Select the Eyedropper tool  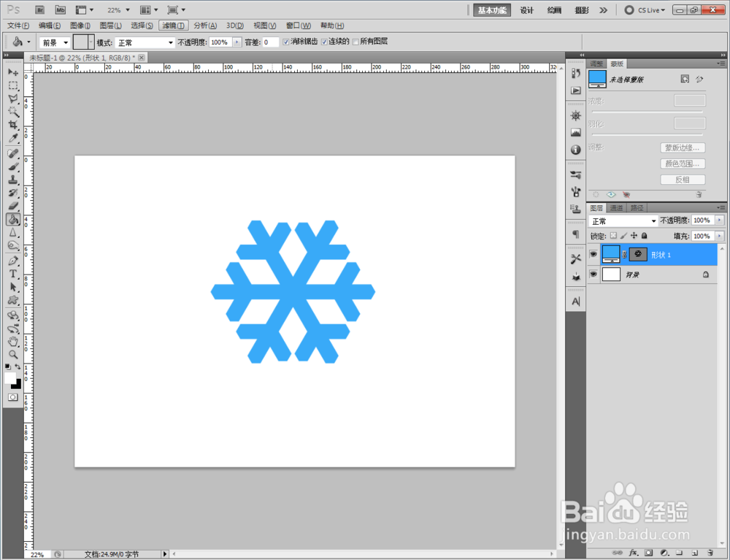pyautogui.click(x=13, y=138)
